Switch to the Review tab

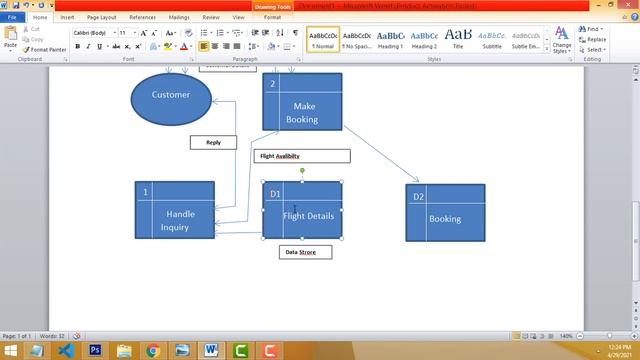tap(211, 18)
